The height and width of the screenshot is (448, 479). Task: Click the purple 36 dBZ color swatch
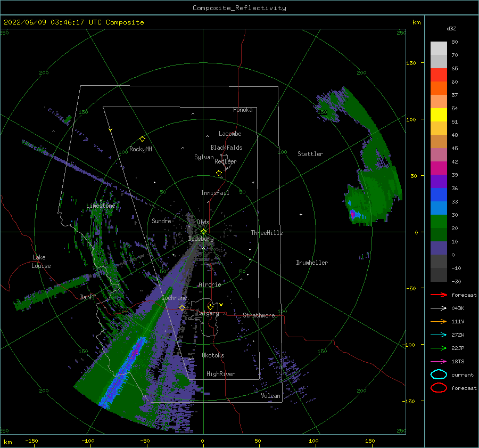[x=439, y=181]
